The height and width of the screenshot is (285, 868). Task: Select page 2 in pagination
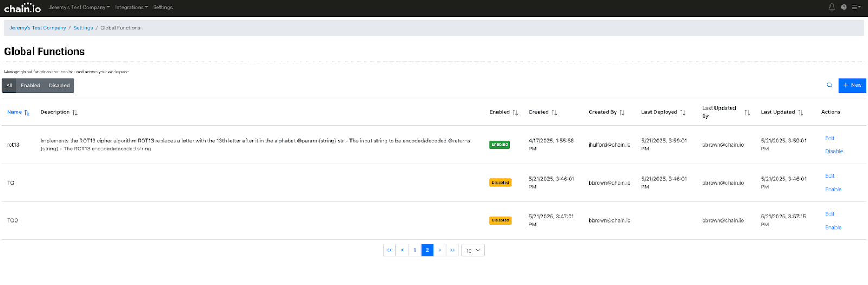pos(427,250)
